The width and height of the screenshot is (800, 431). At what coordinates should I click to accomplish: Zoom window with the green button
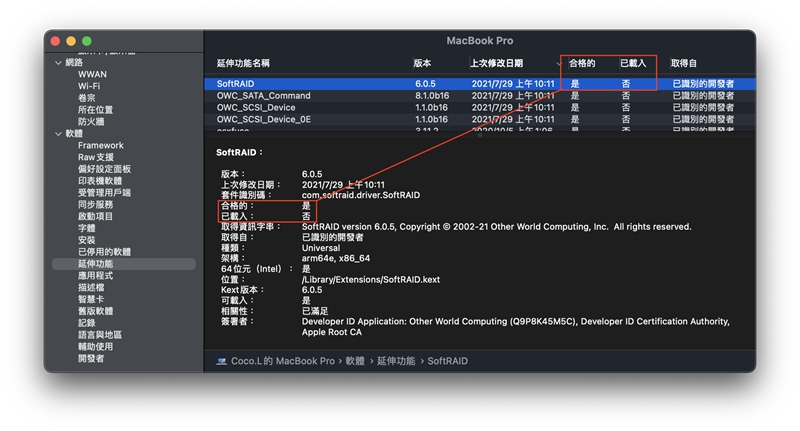[87, 41]
